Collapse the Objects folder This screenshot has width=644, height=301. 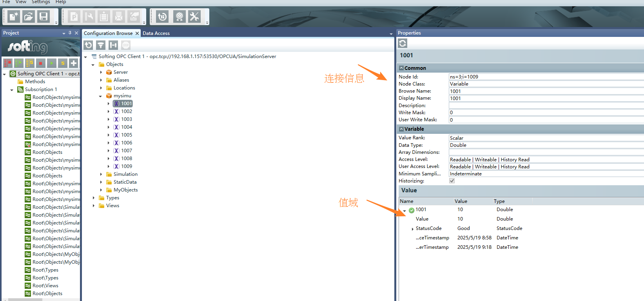93,64
